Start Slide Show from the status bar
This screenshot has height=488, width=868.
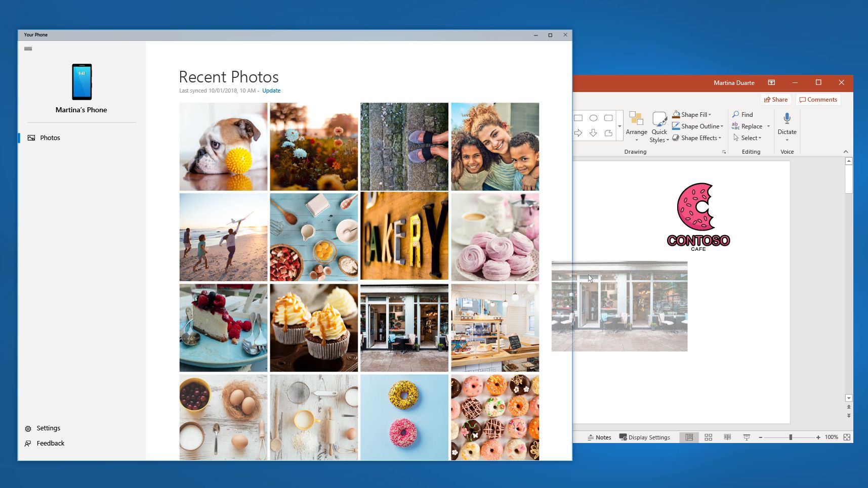coord(747,437)
